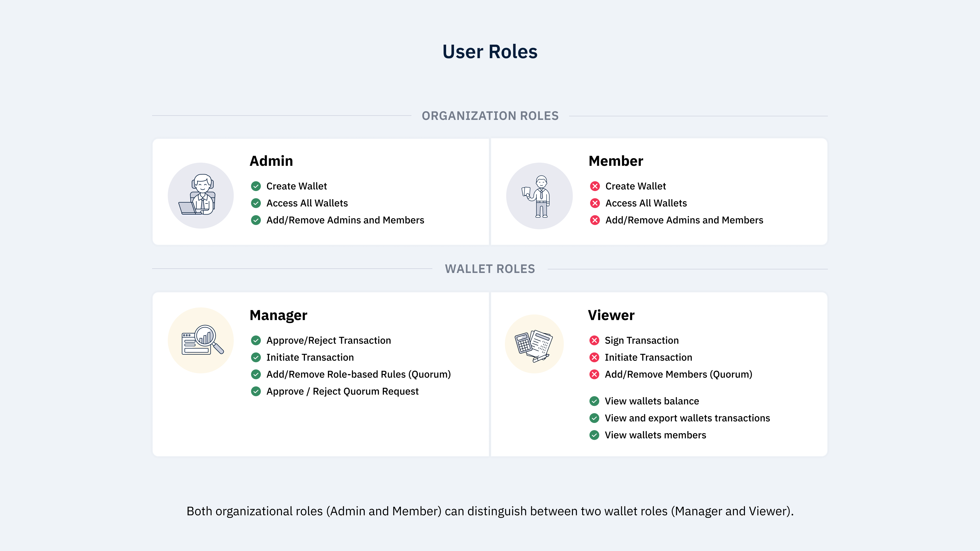
Task: Click red X by Add/Remove Members (Quorum)
Action: tap(594, 374)
